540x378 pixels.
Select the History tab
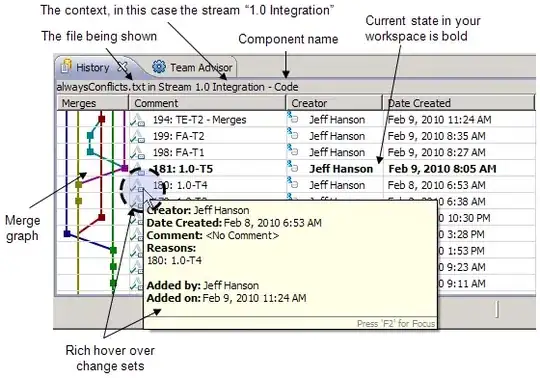point(92,67)
